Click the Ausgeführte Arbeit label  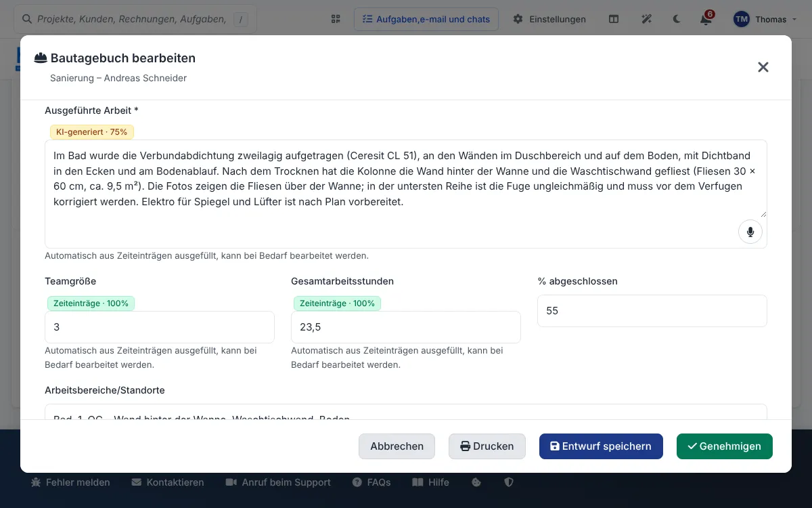pos(91,110)
